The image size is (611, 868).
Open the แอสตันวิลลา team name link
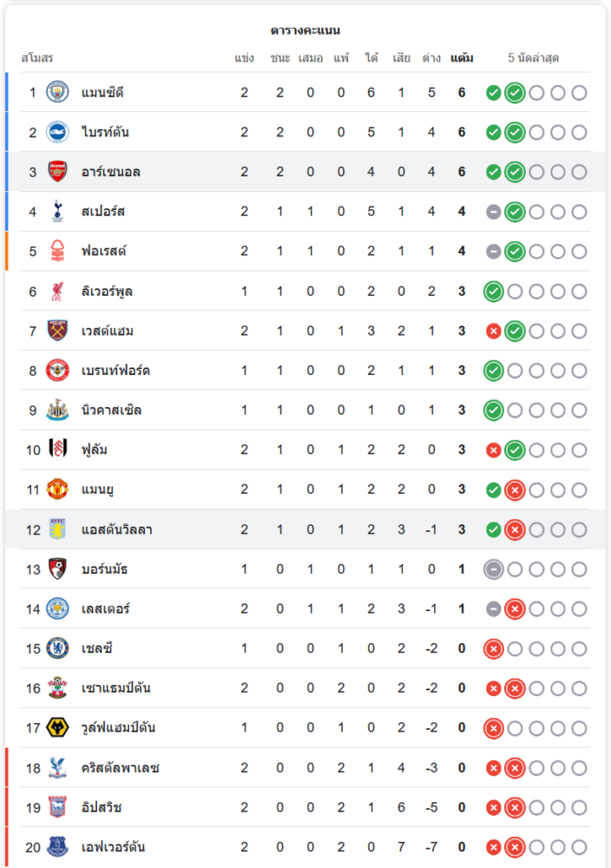[x=116, y=529]
